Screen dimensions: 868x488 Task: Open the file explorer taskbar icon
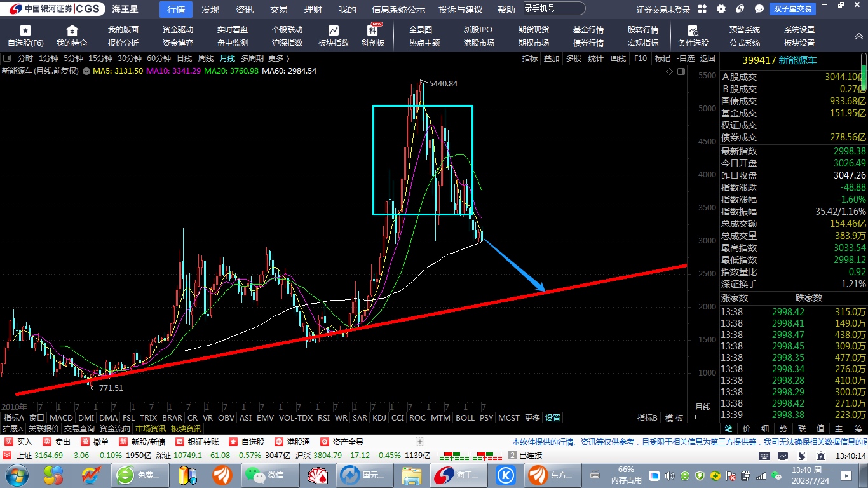coord(412,475)
